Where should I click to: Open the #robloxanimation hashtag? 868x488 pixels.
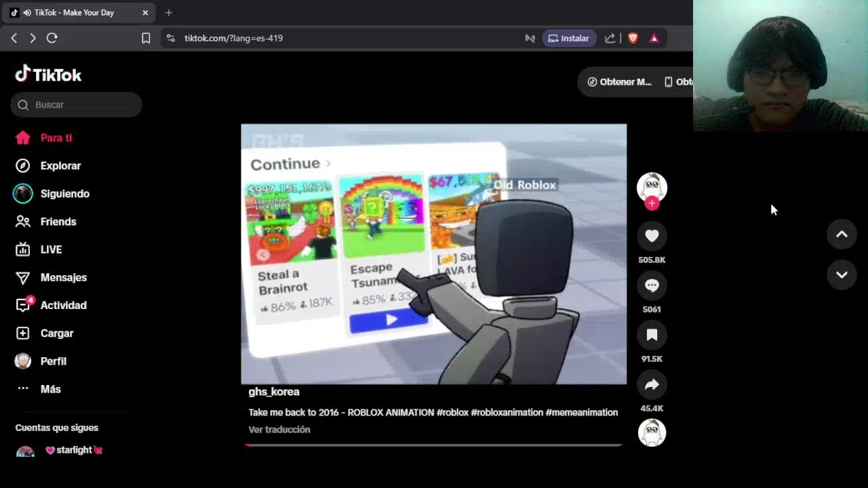point(507,412)
